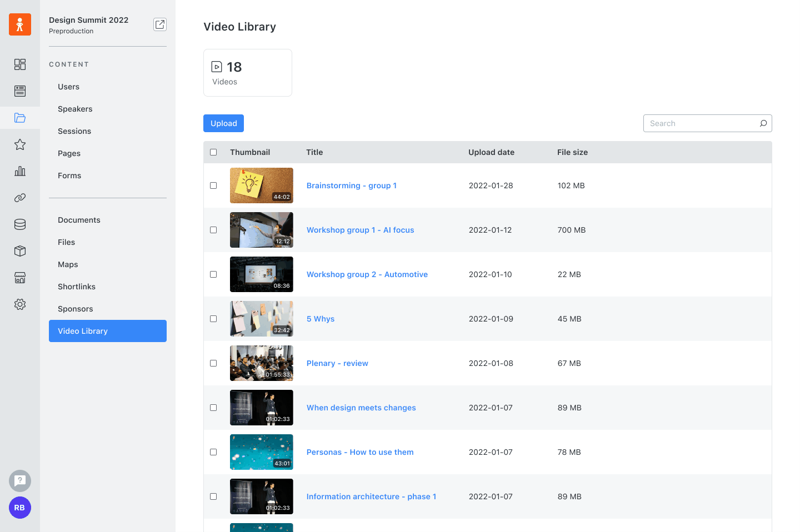Open When design meets changes link
800x532 pixels.
point(361,408)
